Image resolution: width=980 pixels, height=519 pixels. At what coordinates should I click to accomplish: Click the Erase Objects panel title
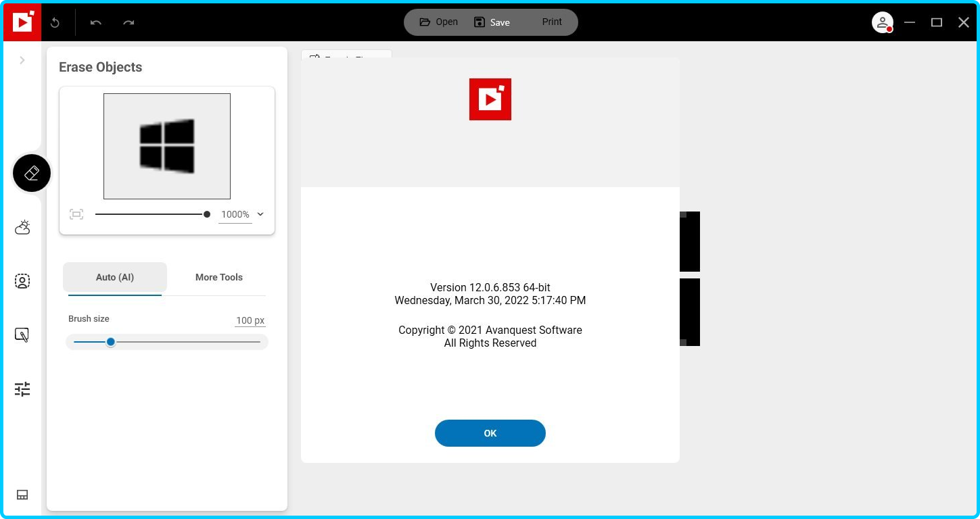pyautogui.click(x=101, y=67)
